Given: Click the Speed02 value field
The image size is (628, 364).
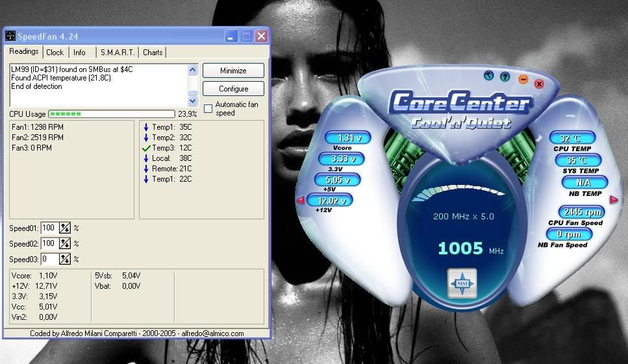Looking at the screenshot, I should pyautogui.click(x=49, y=243).
